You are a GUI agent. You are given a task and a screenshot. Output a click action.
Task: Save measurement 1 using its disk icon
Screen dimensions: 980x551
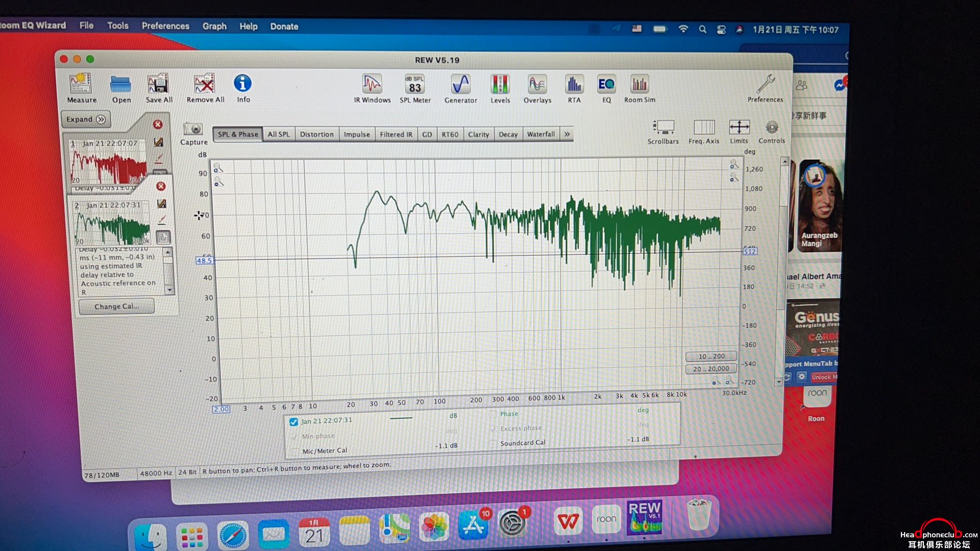click(159, 142)
